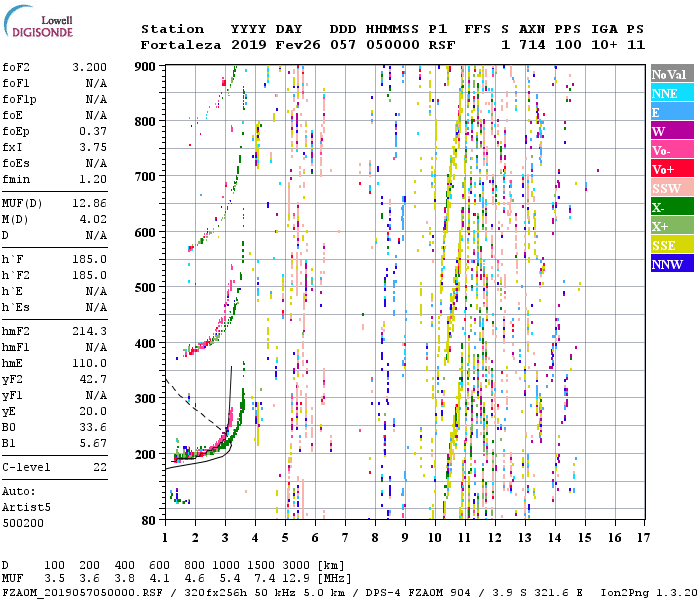
Task: Click the 200 km height axis label
Action: point(145,454)
